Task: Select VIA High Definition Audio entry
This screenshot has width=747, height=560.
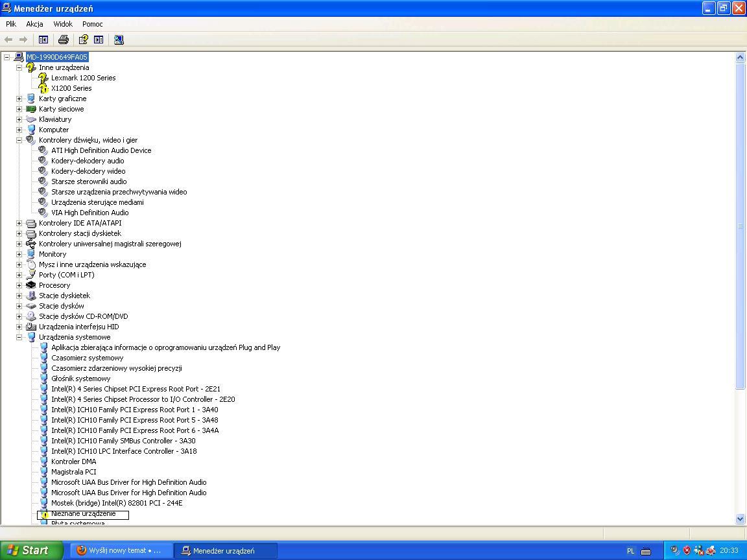Action: tap(90, 213)
